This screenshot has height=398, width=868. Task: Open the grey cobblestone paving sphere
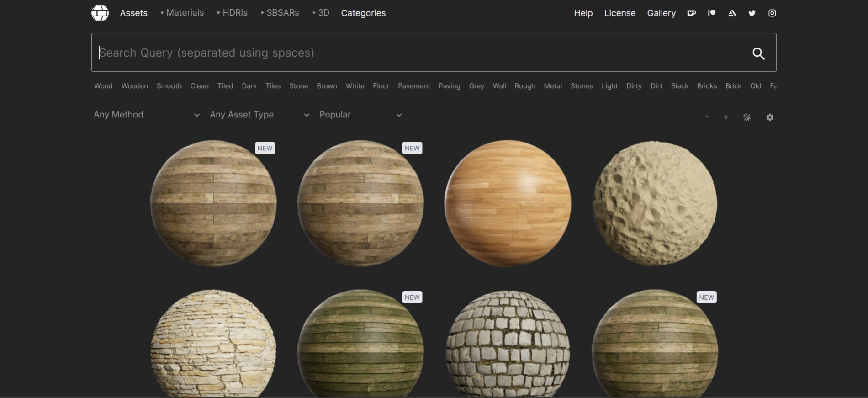pos(508,343)
